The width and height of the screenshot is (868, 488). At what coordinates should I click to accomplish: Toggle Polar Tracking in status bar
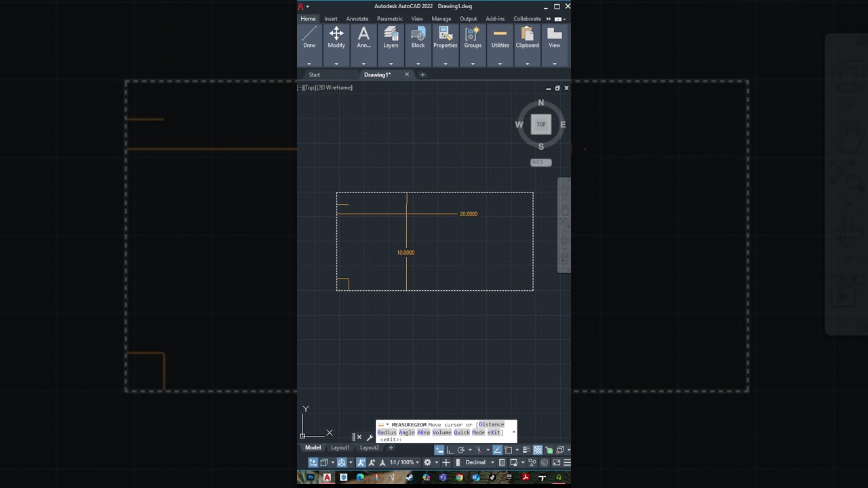pyautogui.click(x=461, y=450)
